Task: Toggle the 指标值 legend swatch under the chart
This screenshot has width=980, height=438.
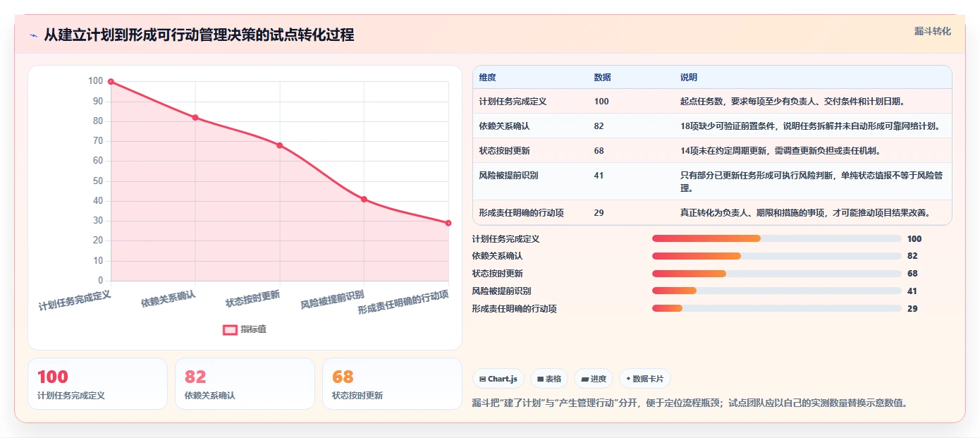Action: click(230, 329)
